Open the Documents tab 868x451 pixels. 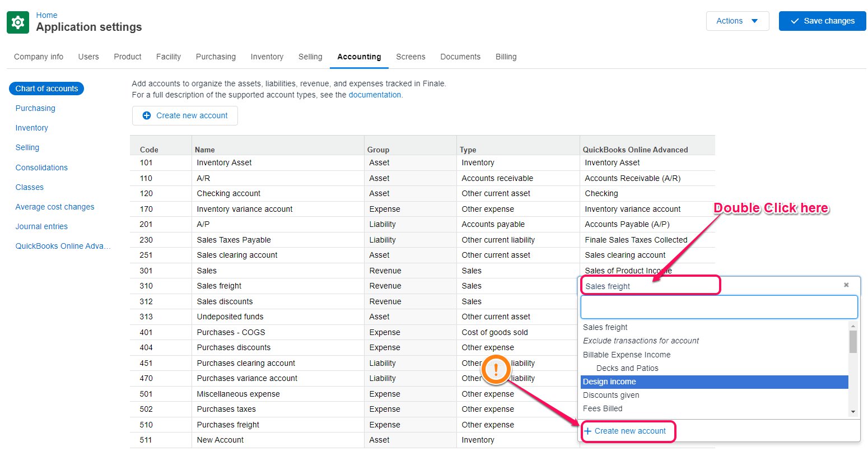[x=460, y=57]
